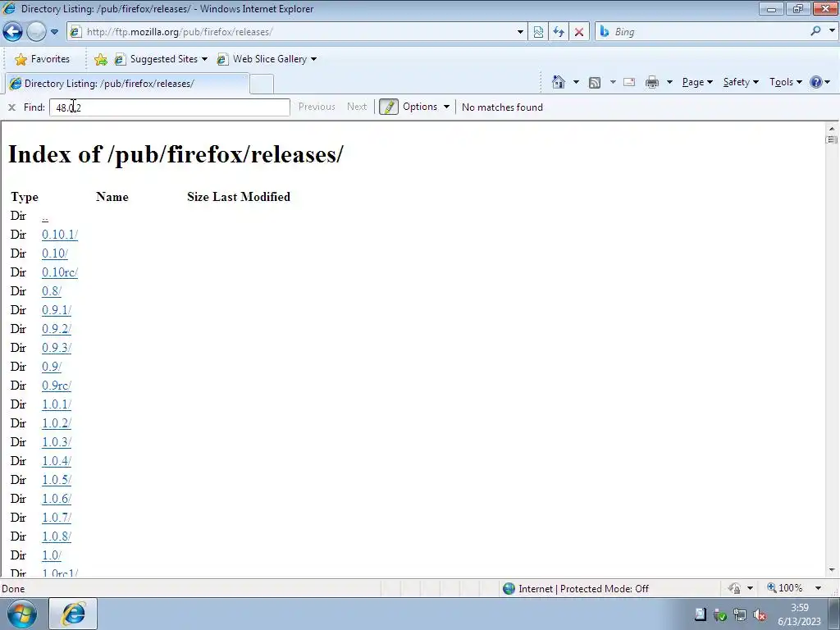Toggle Compatibility View icon
Image resolution: width=840 pixels, height=630 pixels.
[538, 32]
